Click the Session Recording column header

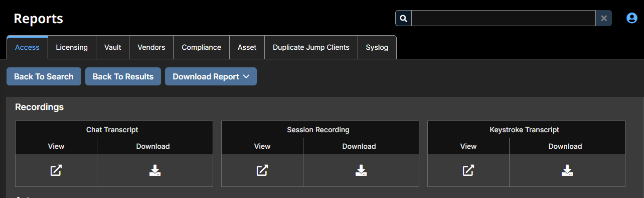(318, 130)
